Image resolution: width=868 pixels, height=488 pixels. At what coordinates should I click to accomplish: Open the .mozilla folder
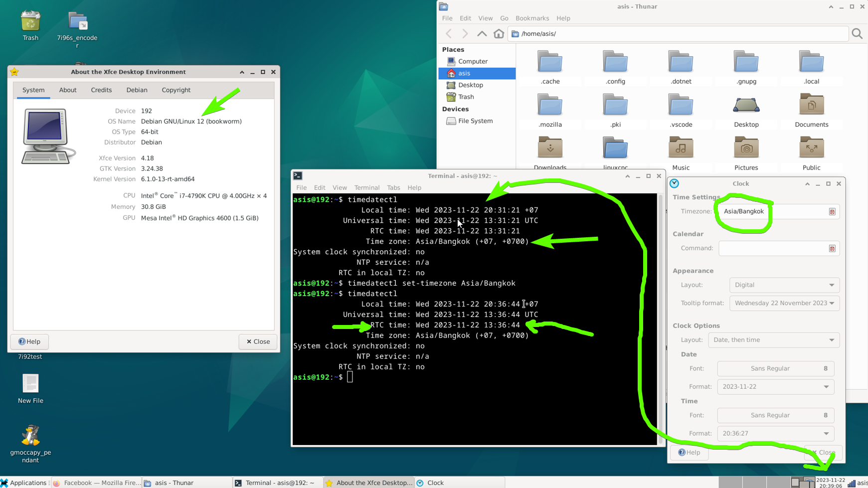pos(550,111)
